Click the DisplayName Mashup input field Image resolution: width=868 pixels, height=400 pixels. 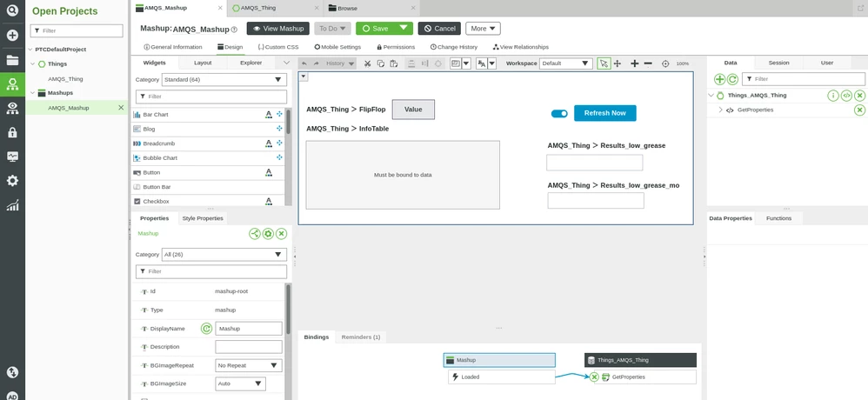(249, 329)
